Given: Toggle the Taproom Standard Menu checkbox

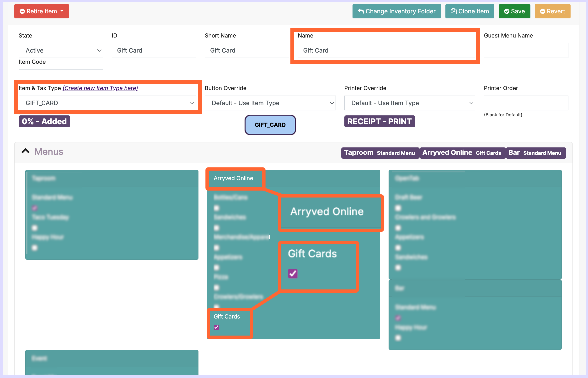Looking at the screenshot, I should (35, 208).
